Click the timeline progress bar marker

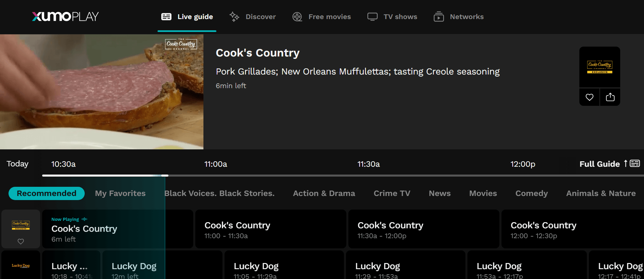(165, 176)
